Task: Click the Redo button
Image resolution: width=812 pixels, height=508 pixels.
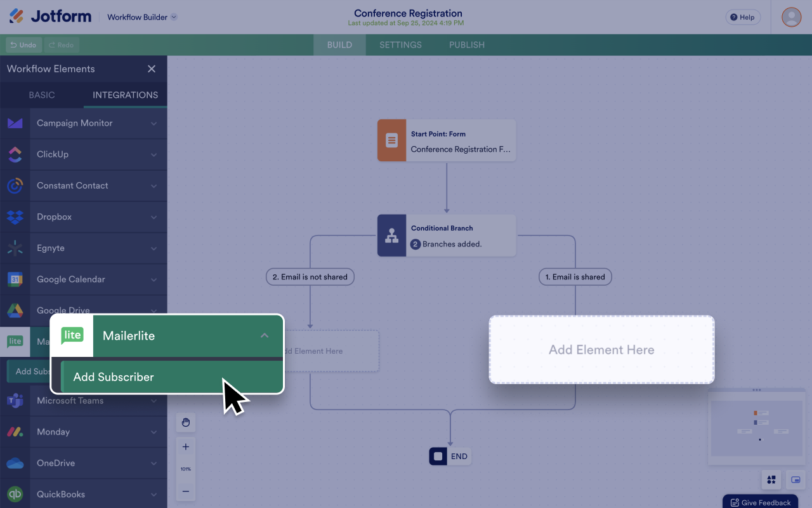Action: (x=62, y=45)
